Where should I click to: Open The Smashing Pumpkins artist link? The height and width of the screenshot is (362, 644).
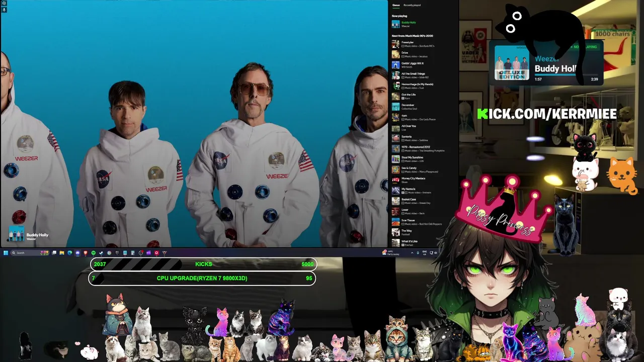(432, 151)
